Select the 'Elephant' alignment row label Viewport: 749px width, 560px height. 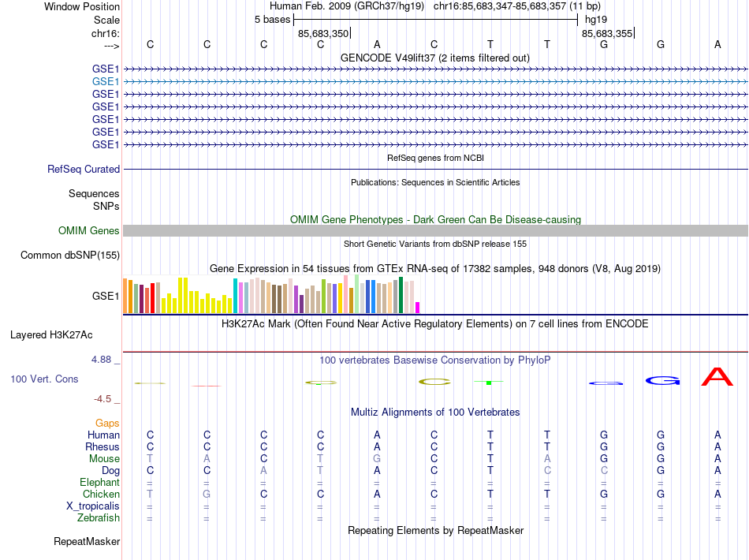pos(99,482)
